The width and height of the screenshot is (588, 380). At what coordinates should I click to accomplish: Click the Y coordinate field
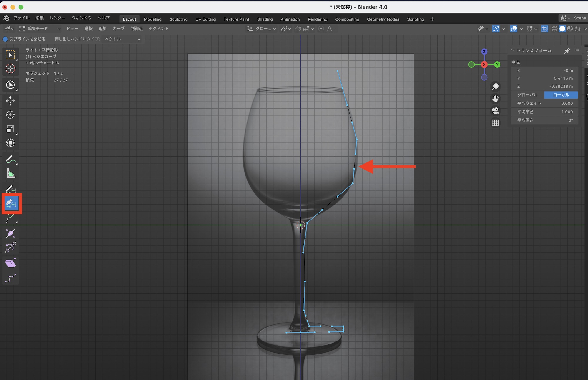544,79
